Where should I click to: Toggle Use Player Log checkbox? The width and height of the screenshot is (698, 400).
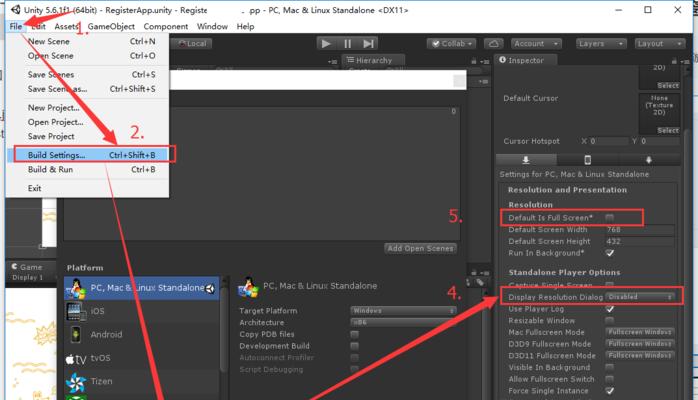click(609, 309)
